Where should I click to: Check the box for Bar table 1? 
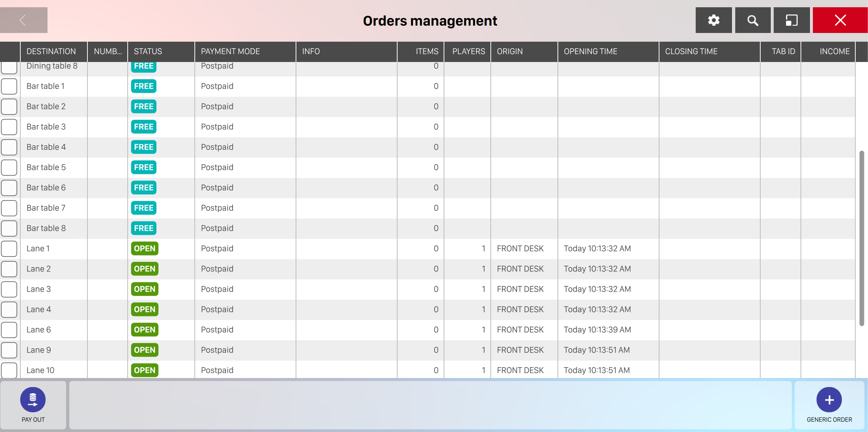point(9,86)
